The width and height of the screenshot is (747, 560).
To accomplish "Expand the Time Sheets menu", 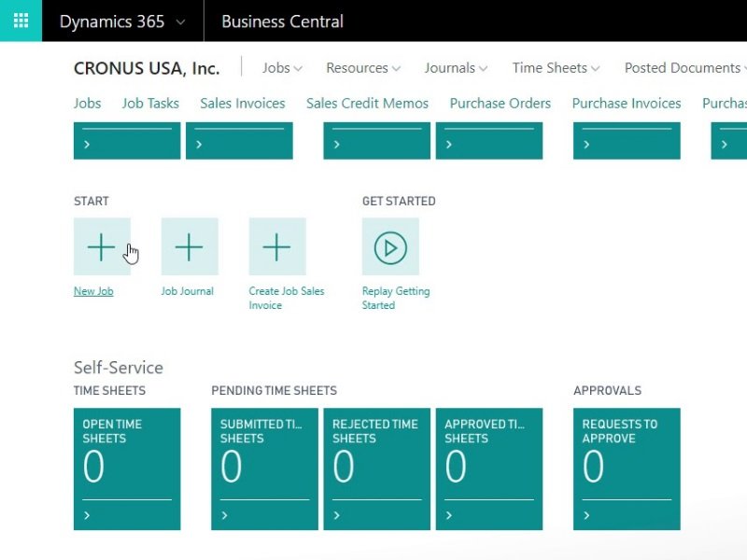I will pyautogui.click(x=556, y=68).
